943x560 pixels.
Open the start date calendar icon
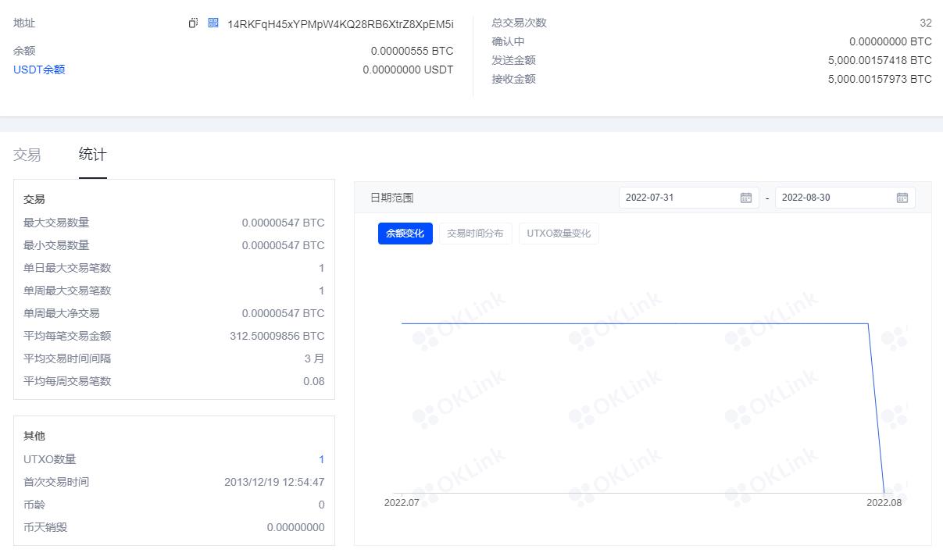click(745, 197)
